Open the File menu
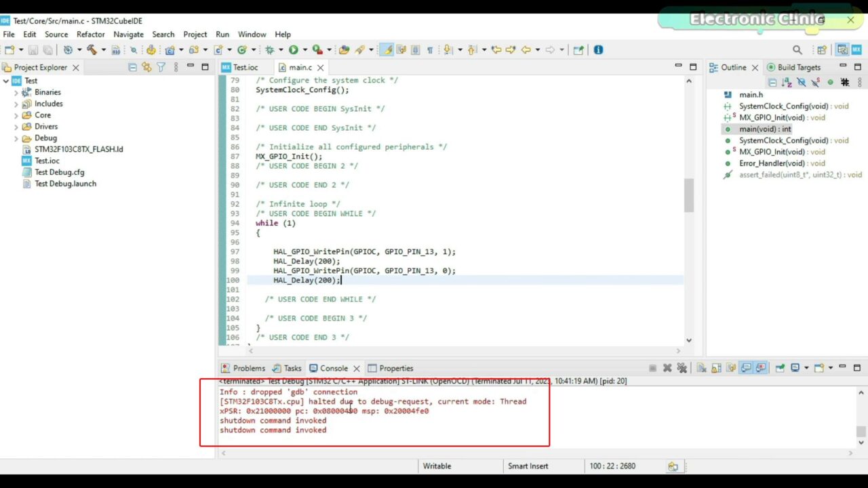 click(9, 34)
